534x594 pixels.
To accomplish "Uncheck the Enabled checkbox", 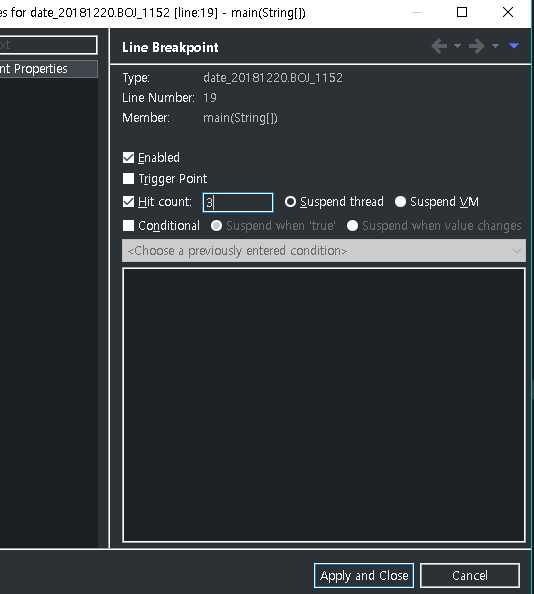I will [128, 158].
